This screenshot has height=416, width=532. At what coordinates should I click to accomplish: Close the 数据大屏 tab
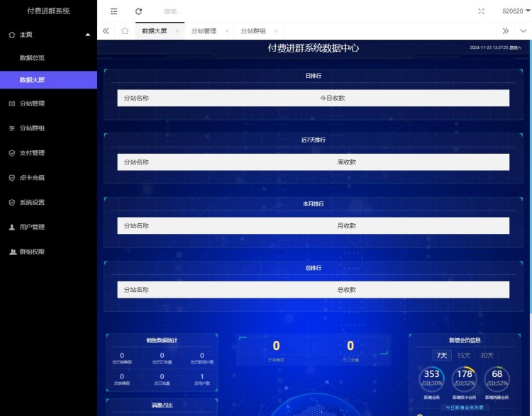tap(177, 31)
